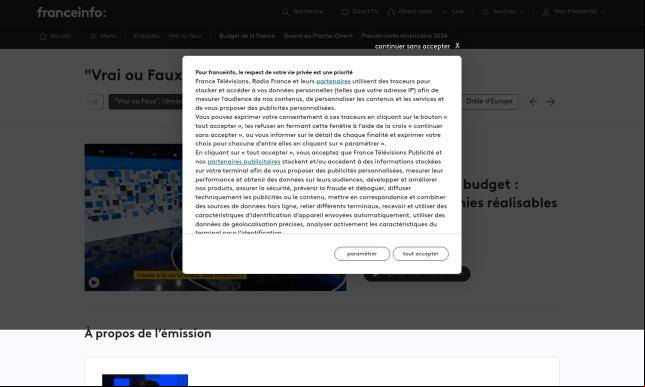This screenshot has height=387, width=645.
Task: Click the tout accepter button
Action: (x=420, y=254)
